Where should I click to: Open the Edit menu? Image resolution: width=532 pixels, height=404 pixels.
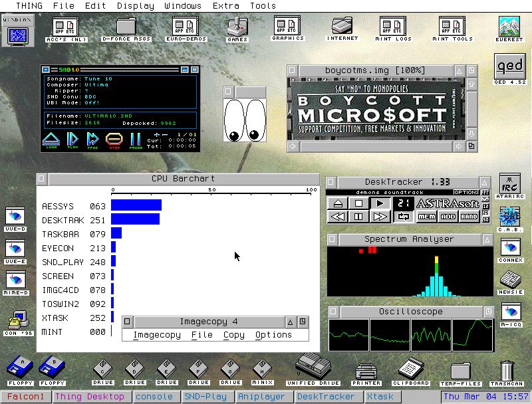coord(95,6)
